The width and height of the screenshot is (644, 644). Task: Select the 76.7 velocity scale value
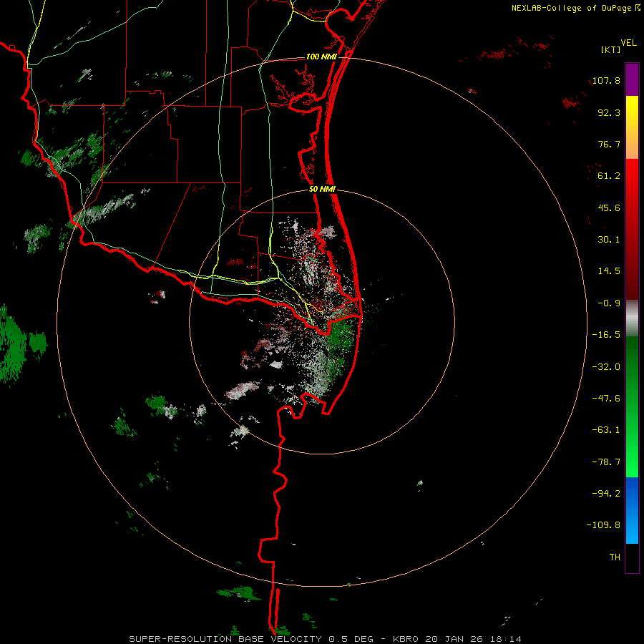coord(609,144)
